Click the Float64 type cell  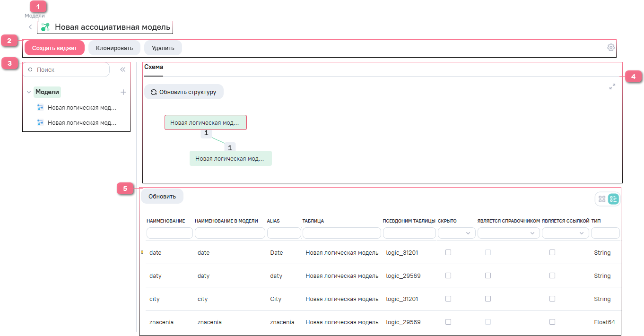[x=605, y=322]
